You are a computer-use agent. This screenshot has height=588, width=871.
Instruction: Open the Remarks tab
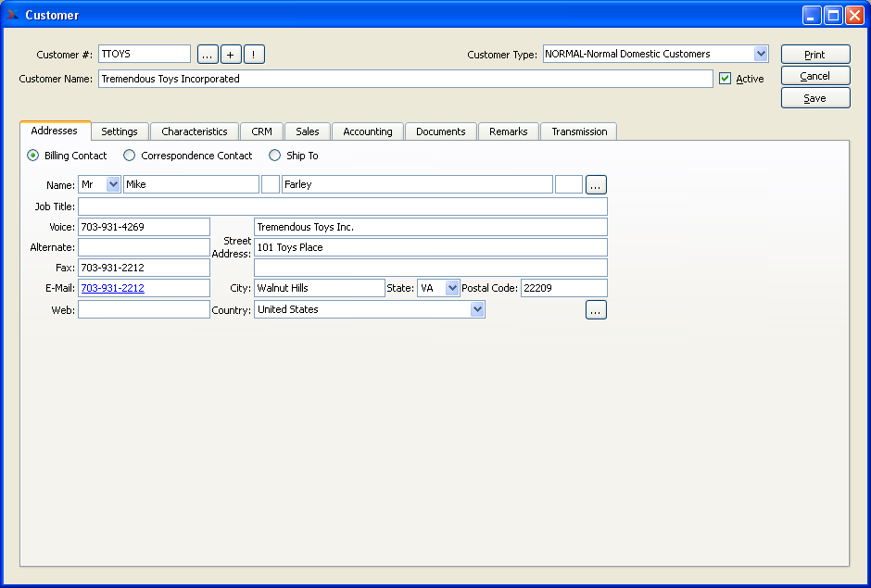tap(509, 131)
